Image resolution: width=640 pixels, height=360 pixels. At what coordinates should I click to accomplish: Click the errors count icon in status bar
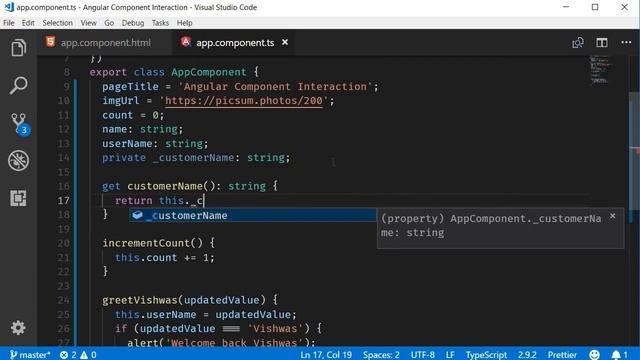click(68, 355)
